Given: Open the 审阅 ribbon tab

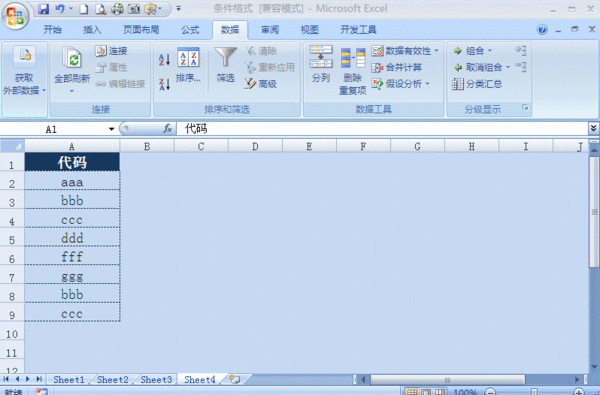Looking at the screenshot, I should pyautogui.click(x=270, y=30).
